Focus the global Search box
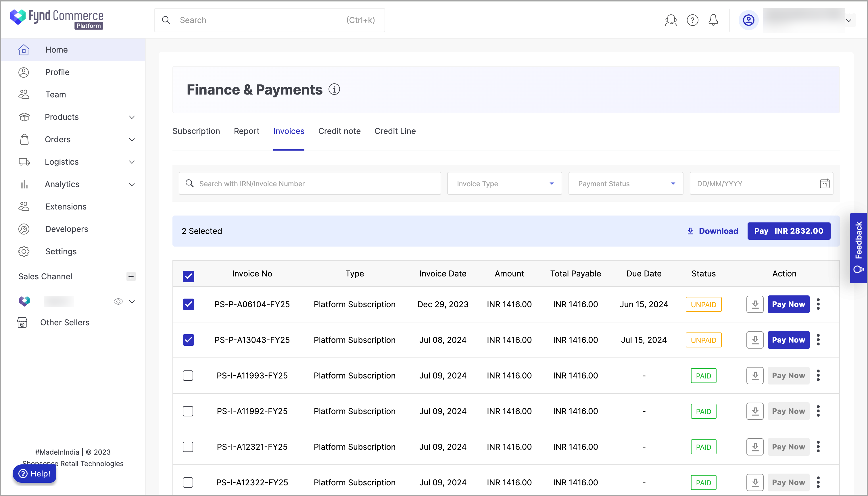868x496 pixels. tap(269, 20)
